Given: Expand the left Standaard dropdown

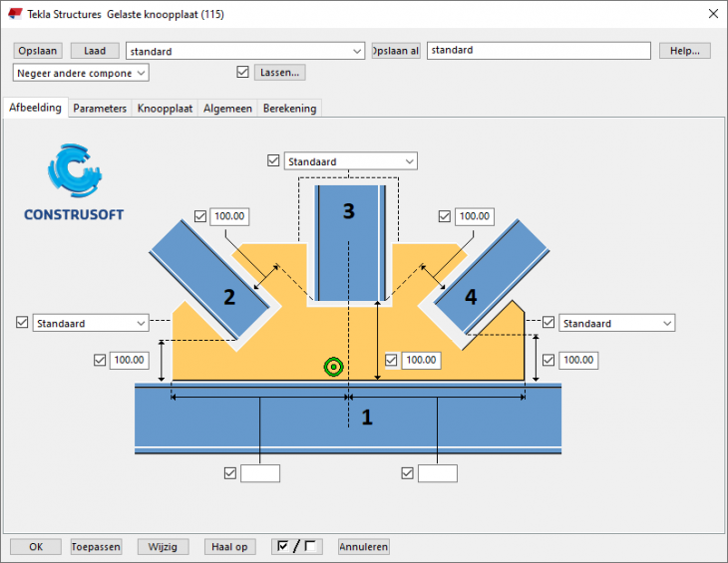Looking at the screenshot, I should coord(92,323).
